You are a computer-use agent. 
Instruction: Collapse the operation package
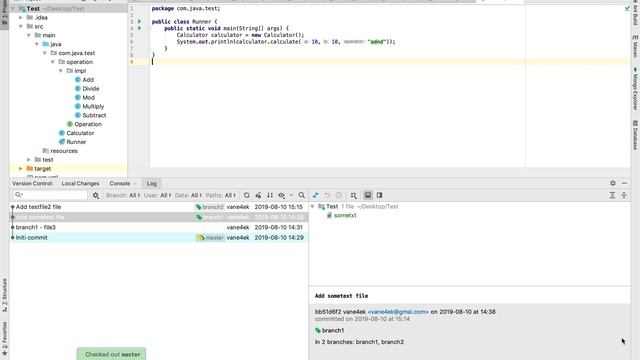pos(53,62)
